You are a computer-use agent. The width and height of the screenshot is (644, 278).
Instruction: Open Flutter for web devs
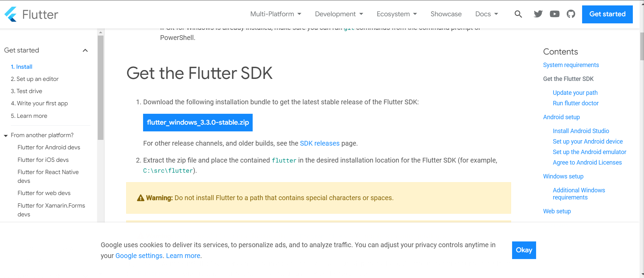coord(44,193)
